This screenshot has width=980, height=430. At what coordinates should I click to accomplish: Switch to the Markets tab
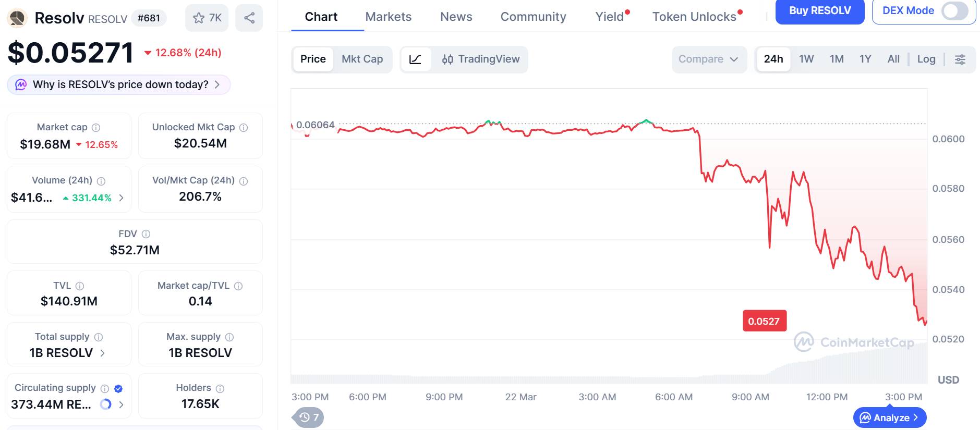388,16
